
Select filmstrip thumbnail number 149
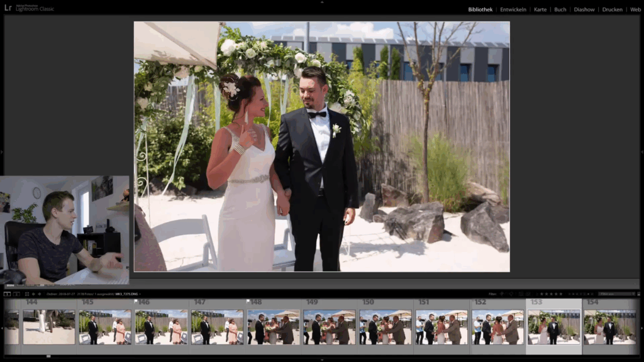329,328
